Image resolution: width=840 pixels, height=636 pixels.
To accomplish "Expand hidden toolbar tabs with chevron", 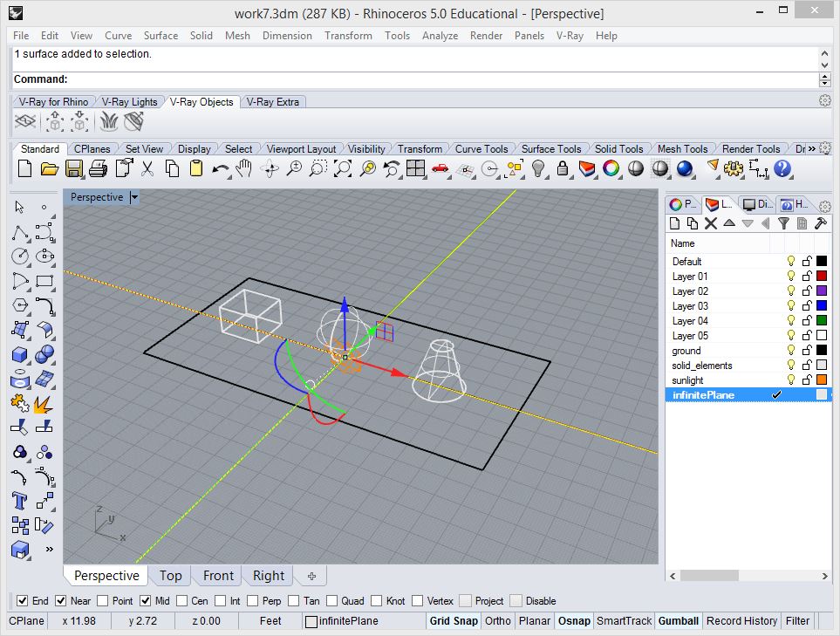I will tap(811, 148).
